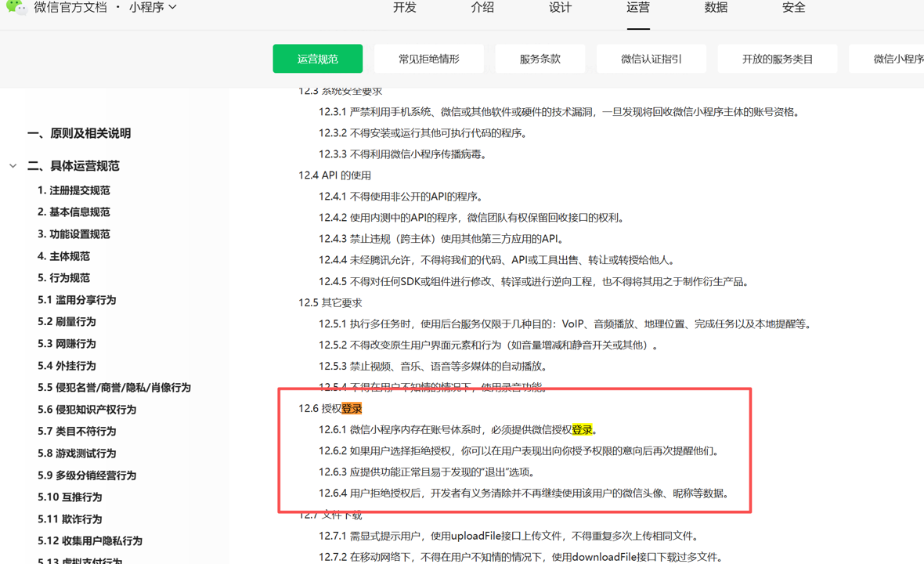This screenshot has height=564, width=924.
Task: Click line 12.3.1 about 技术漏洞
Action: [558, 112]
